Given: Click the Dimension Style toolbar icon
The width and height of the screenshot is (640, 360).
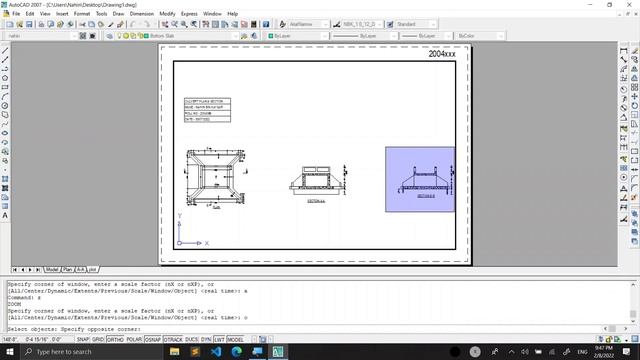Looking at the screenshot, I should click(337, 24).
